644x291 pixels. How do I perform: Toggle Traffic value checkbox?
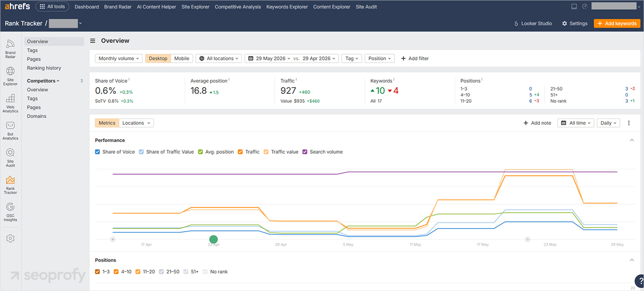(x=267, y=152)
